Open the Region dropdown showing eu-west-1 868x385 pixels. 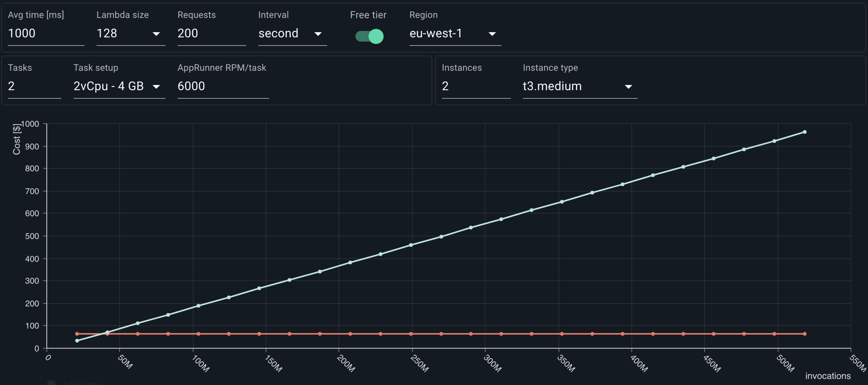[x=454, y=34]
